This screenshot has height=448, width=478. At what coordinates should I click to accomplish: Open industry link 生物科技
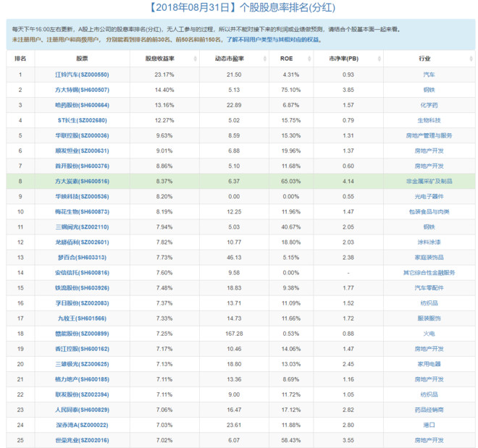(x=429, y=120)
